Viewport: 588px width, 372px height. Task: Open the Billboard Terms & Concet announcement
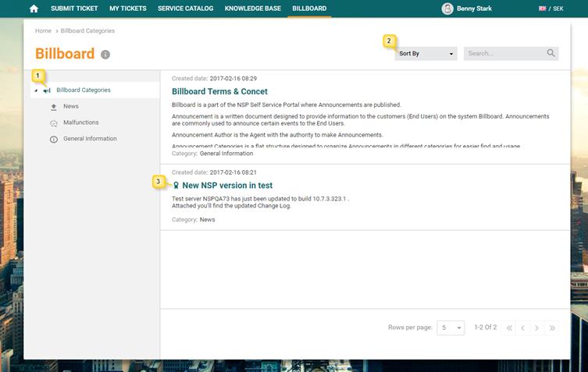[x=219, y=91]
